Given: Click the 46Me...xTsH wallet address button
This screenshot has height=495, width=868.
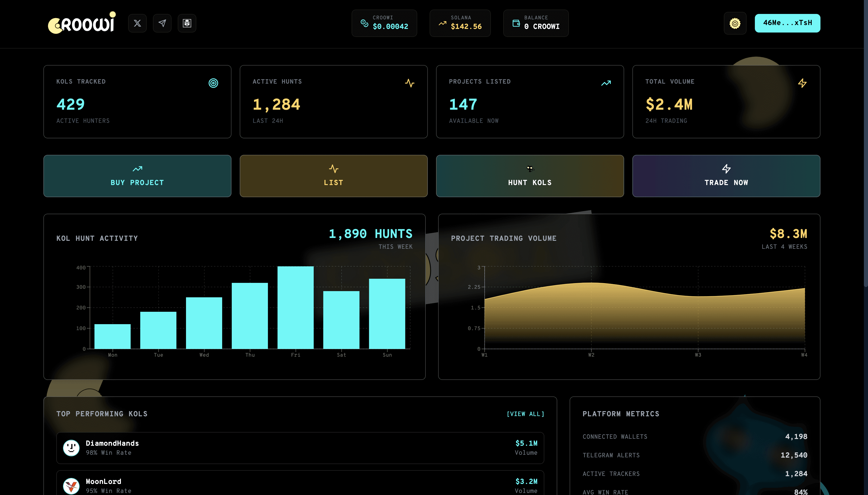Looking at the screenshot, I should (x=788, y=23).
